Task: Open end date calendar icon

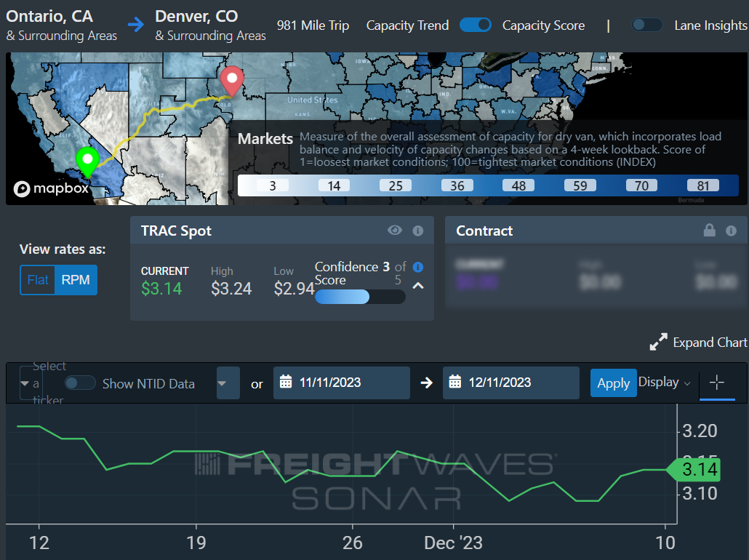Action: (x=455, y=383)
